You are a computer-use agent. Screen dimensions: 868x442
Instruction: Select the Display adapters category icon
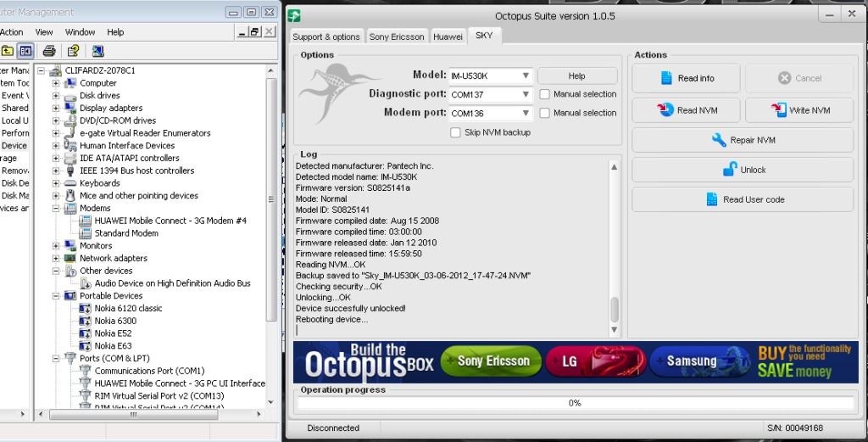point(70,108)
